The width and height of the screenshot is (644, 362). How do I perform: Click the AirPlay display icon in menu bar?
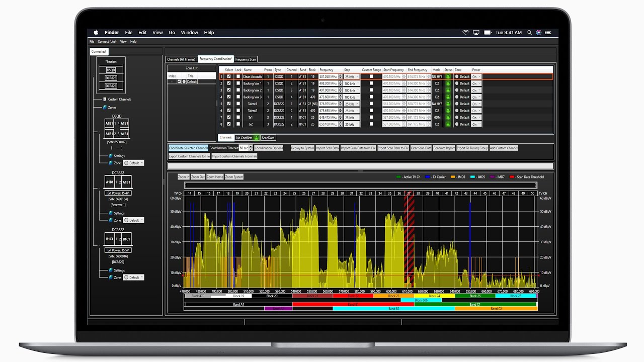(x=476, y=32)
